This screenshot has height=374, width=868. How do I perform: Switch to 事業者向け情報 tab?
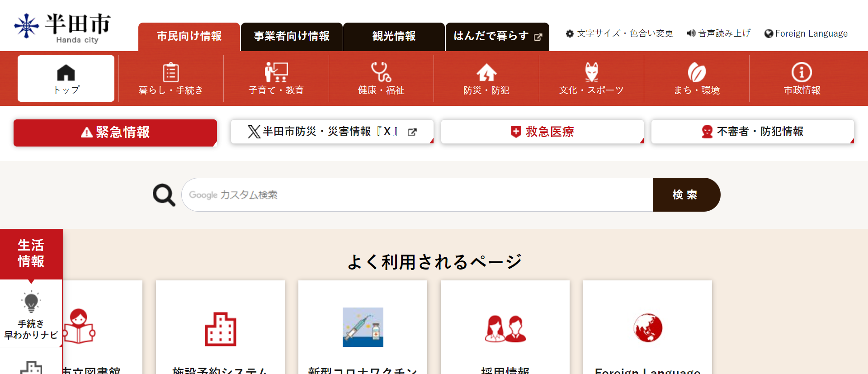coord(292,36)
